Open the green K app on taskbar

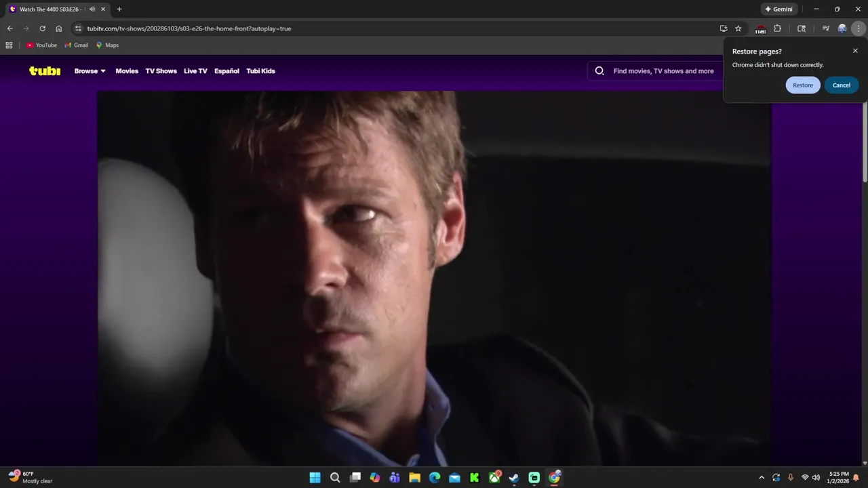[475, 477]
